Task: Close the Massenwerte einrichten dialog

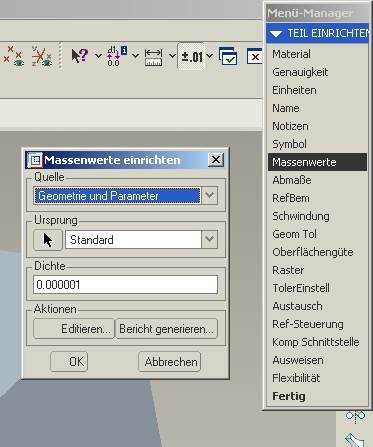Action: [x=216, y=160]
